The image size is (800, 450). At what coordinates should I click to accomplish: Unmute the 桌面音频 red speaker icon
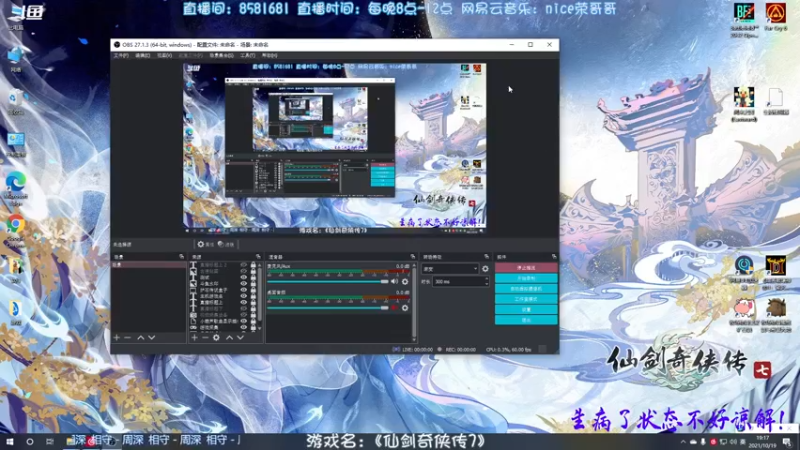(x=394, y=308)
